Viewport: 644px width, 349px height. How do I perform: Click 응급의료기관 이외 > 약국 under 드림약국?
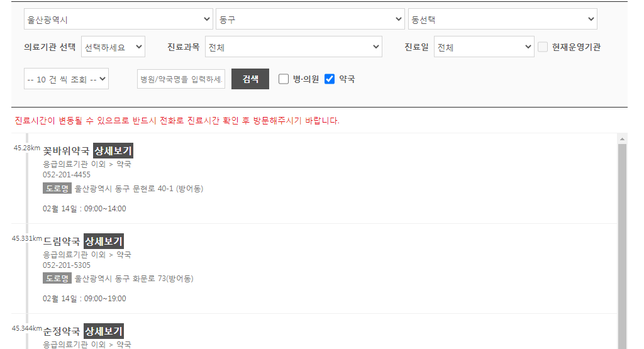[x=87, y=255]
